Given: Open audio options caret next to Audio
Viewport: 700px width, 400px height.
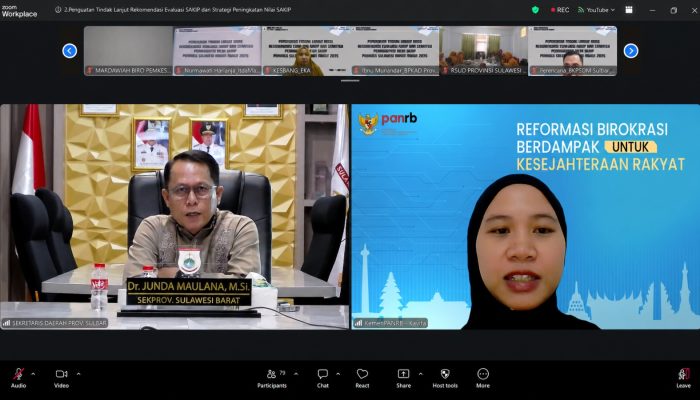Looking at the screenshot, I should point(33,374).
